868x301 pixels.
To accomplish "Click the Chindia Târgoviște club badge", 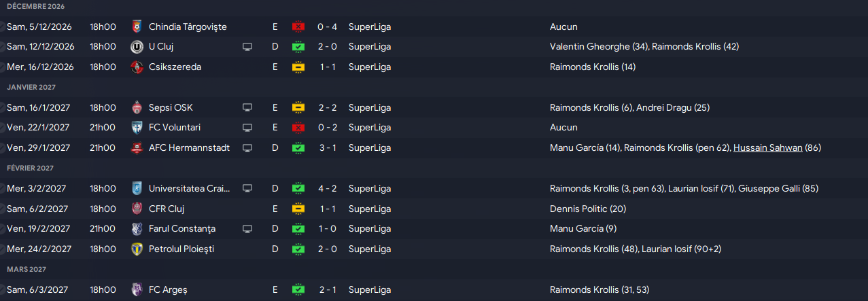I will click(x=137, y=27).
